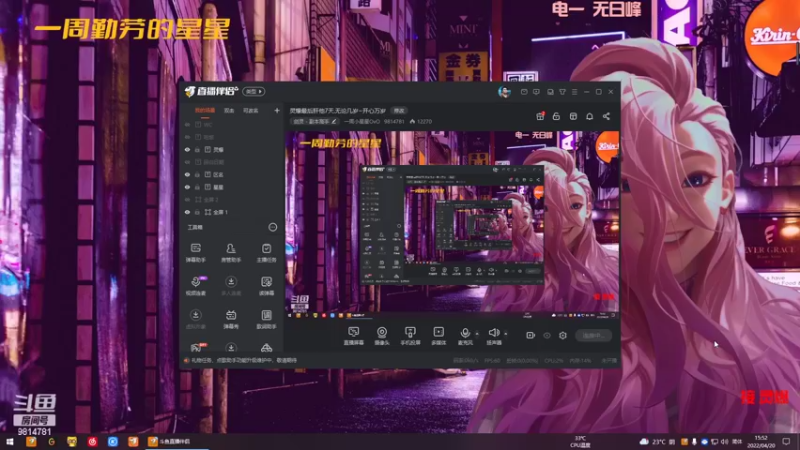Add a 手机投屏 phone mirroring source
This screenshot has width=800, height=450.
(410, 336)
